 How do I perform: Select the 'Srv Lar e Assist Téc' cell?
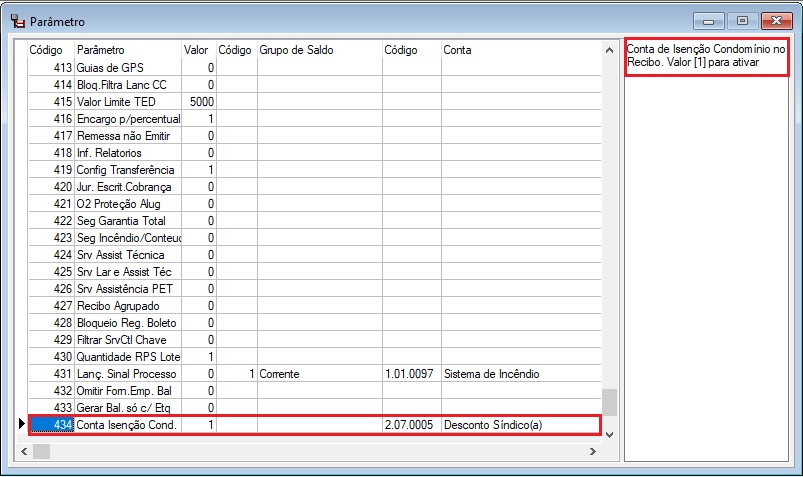(128, 272)
